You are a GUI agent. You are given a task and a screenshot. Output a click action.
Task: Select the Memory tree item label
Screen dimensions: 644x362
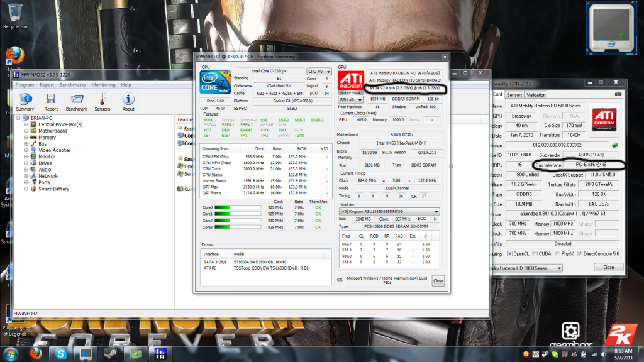click(47, 138)
